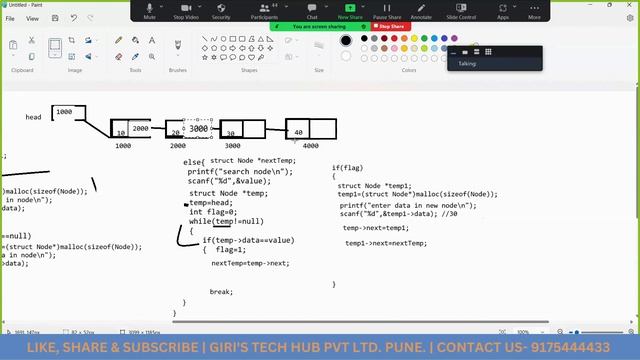This screenshot has width=640, height=360.
Task: Expand the Rotate dropdown in Image group
Action: 97,40
